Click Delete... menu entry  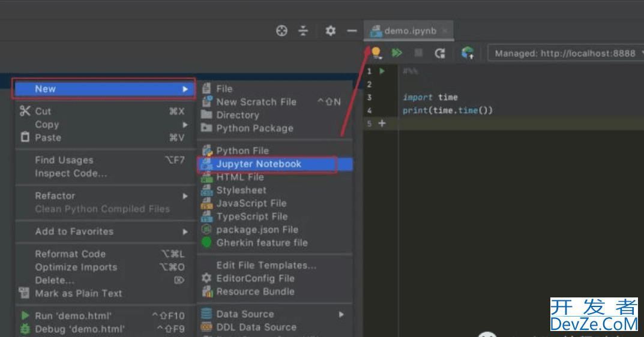click(x=104, y=281)
